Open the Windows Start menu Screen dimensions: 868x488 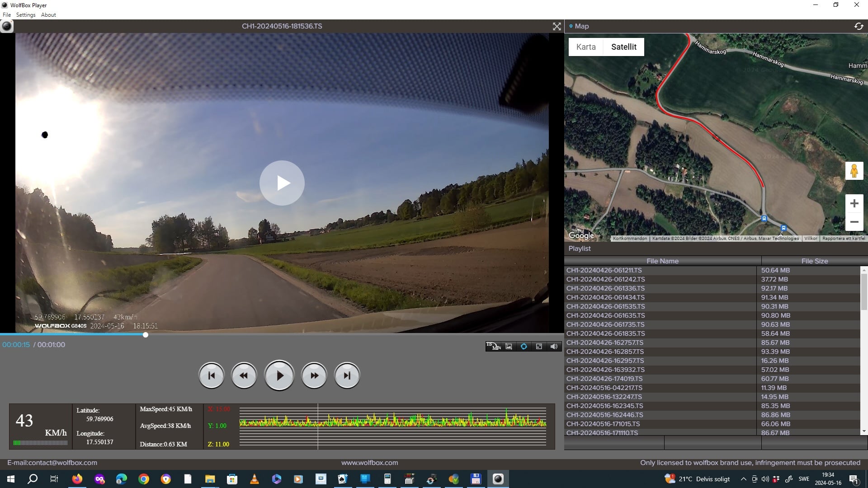click(11, 479)
